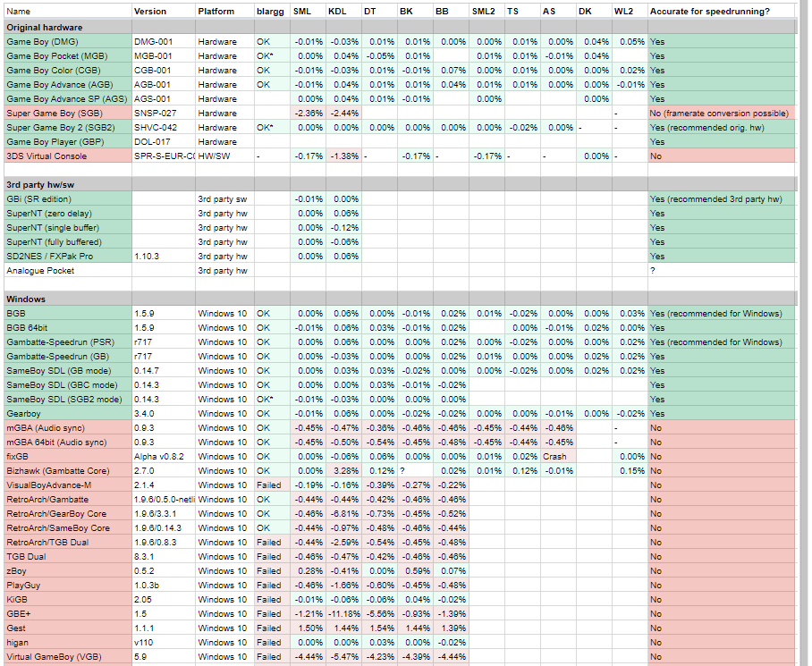Click the "1.10.3" version cell

(x=163, y=257)
